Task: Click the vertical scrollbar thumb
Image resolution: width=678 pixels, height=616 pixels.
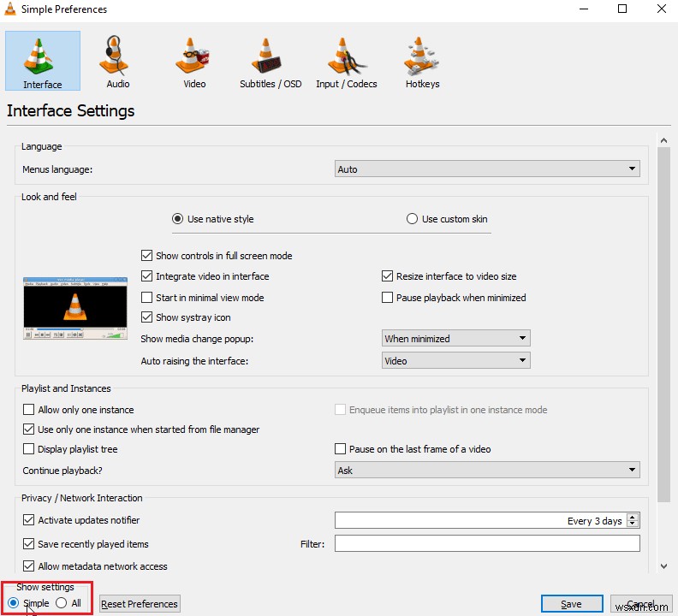Action: point(663,324)
